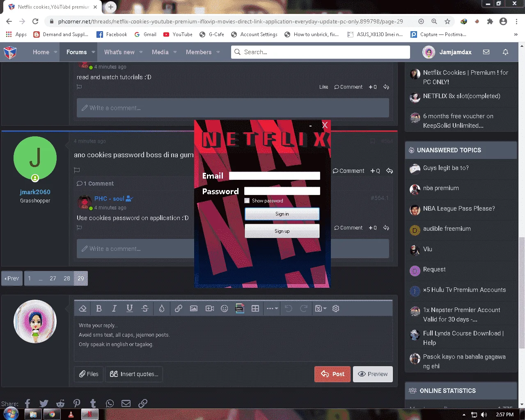Click volume speaker icon in system tray

pos(484,415)
